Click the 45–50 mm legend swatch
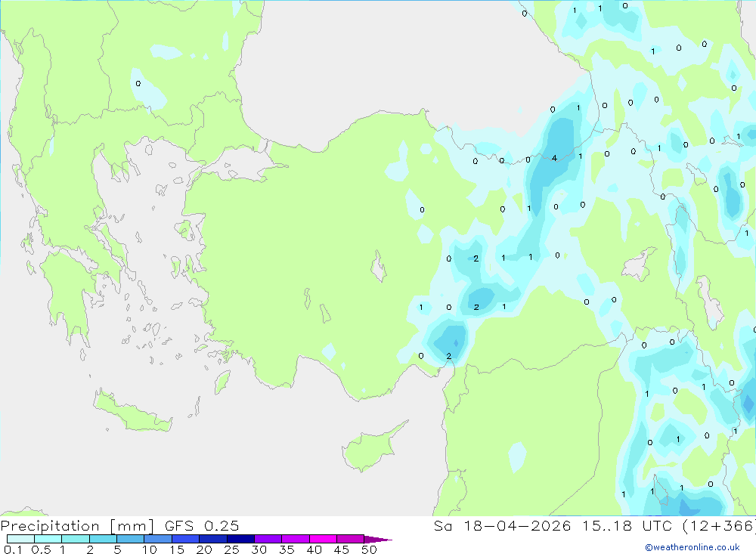The width and height of the screenshot is (756, 554). pyautogui.click(x=351, y=539)
